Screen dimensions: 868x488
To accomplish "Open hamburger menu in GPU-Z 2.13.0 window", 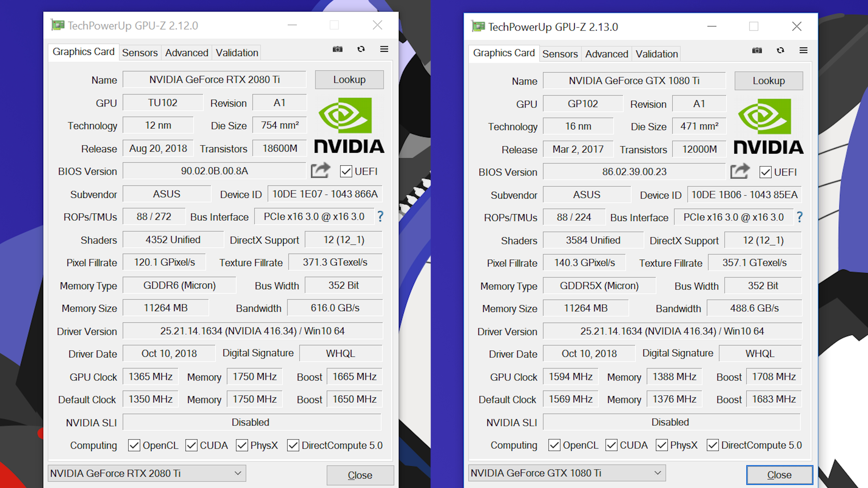I will click(804, 51).
